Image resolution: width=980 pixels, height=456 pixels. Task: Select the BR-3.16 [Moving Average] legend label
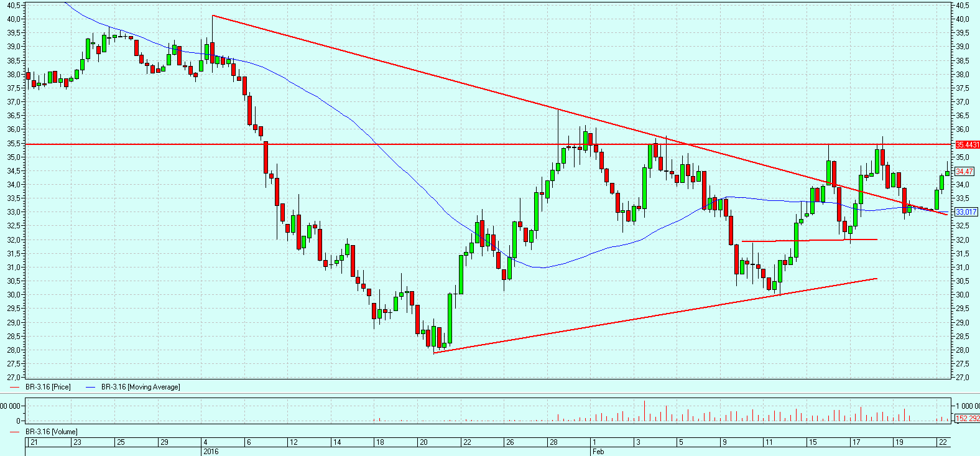click(141, 387)
